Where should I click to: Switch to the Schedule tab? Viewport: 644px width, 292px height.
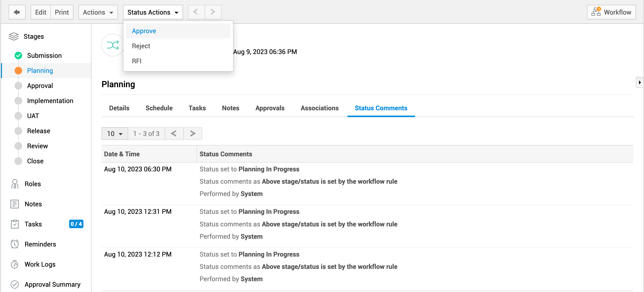[x=159, y=108]
